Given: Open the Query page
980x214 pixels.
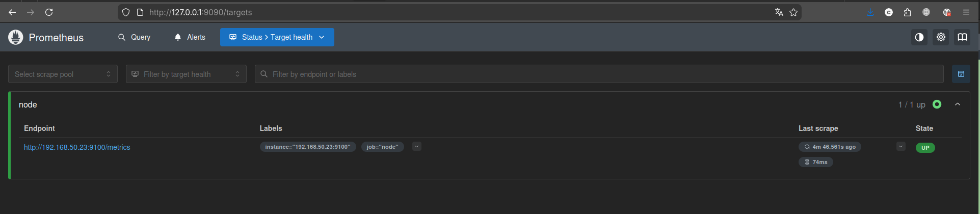Looking at the screenshot, I should point(135,37).
